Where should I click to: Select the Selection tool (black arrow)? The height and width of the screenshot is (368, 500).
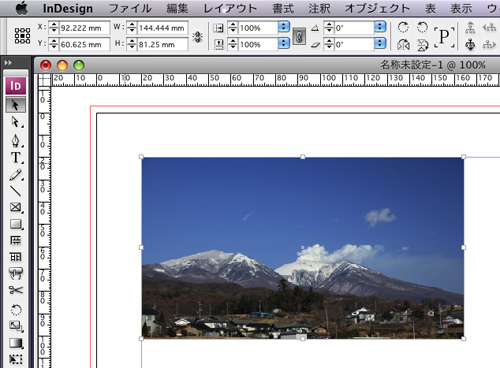click(x=15, y=105)
